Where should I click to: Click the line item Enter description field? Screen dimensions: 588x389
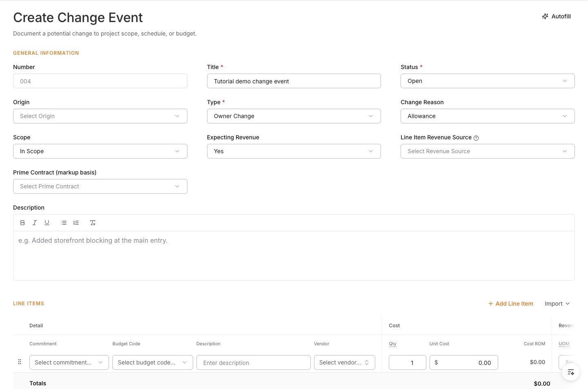[x=254, y=362]
